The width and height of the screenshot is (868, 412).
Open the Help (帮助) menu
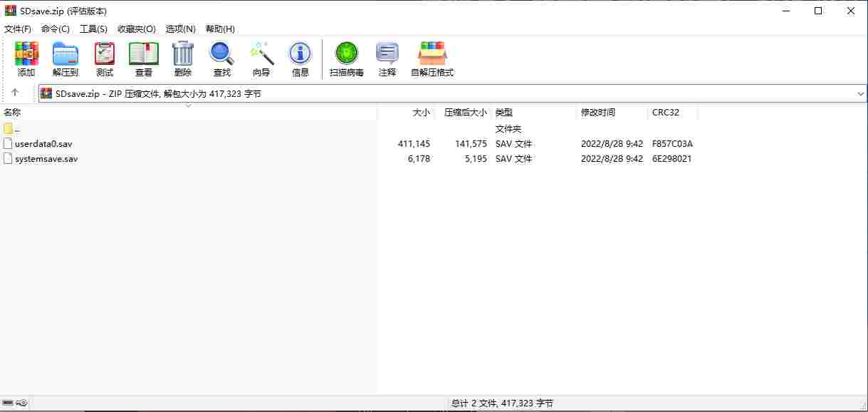coord(220,29)
